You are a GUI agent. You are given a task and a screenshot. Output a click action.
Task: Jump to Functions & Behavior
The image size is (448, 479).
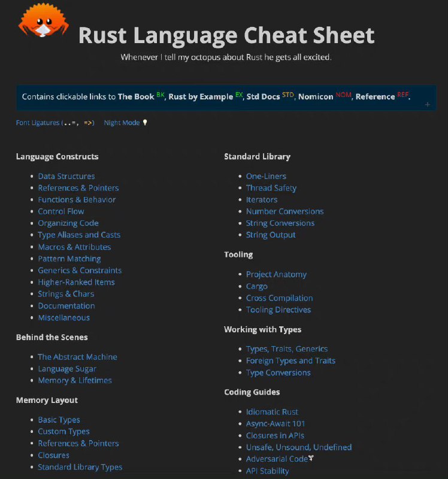pos(77,200)
